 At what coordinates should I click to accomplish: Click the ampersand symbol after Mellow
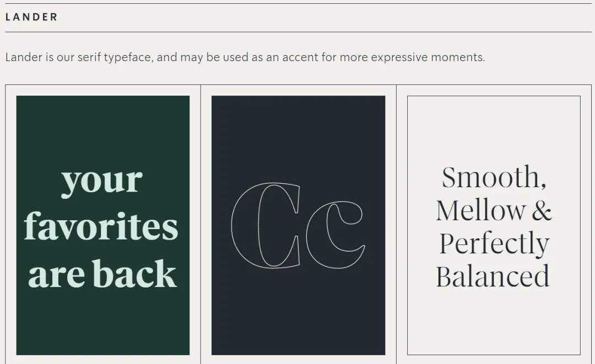point(542,210)
